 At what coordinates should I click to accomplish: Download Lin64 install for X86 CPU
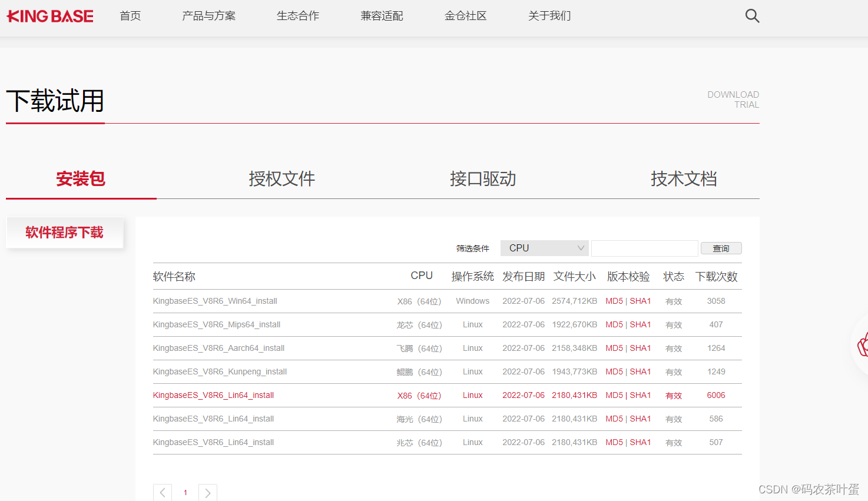click(213, 395)
